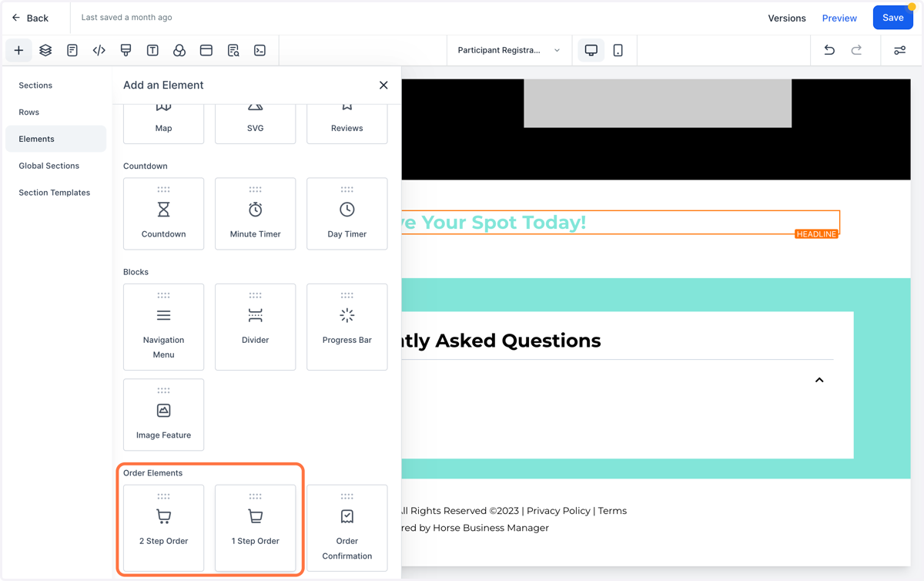Close the Add an Element panel
Image resolution: width=924 pixels, height=581 pixels.
383,85
